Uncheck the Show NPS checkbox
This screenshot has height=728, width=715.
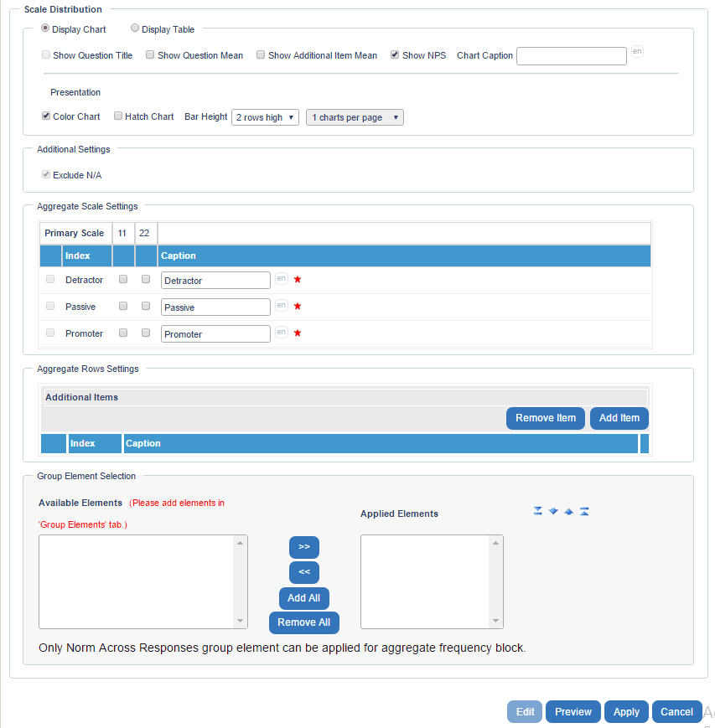(395, 54)
